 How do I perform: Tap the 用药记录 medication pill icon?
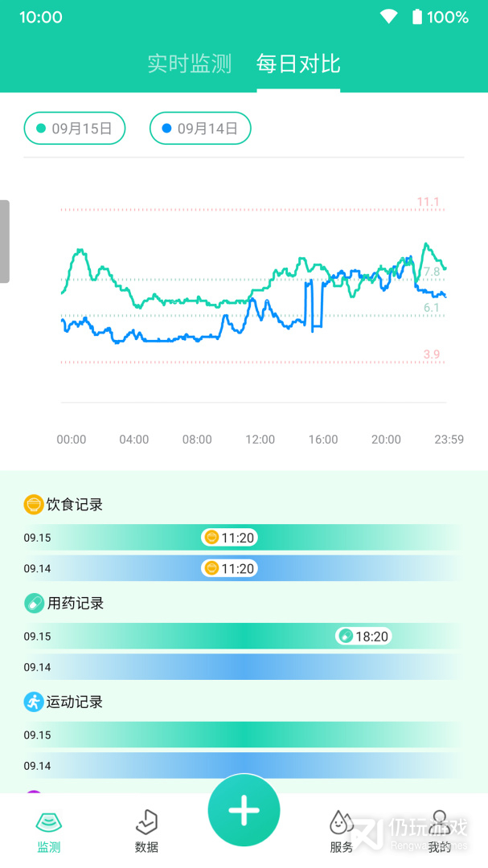click(x=34, y=603)
